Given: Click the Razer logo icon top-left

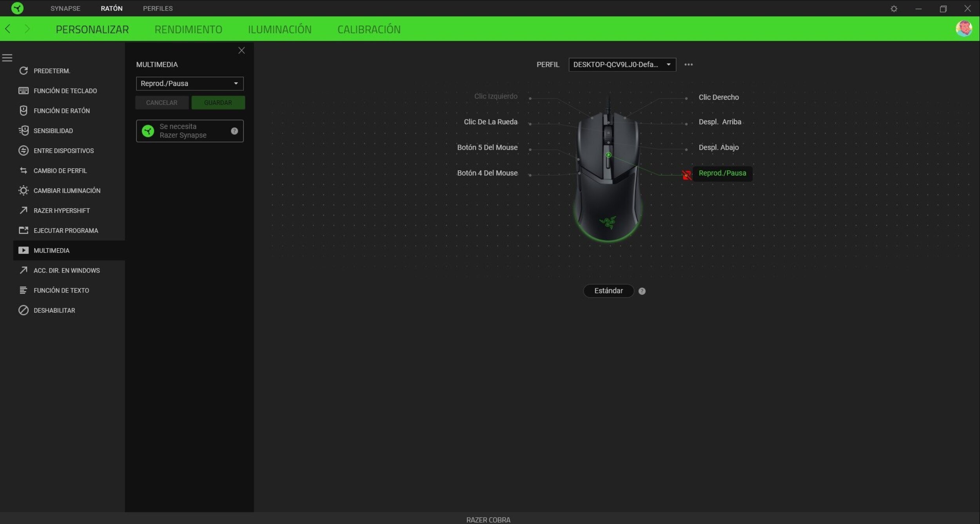Looking at the screenshot, I should 17,8.
